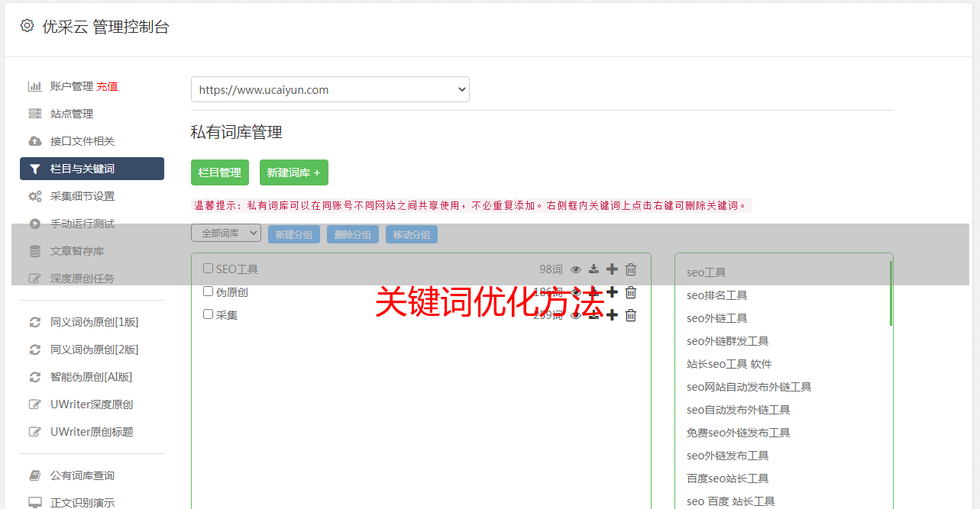Open the website URL dropdown

pos(330,89)
